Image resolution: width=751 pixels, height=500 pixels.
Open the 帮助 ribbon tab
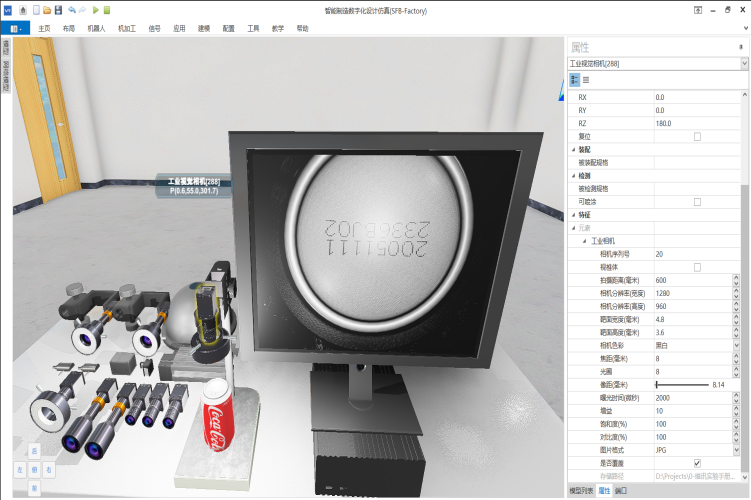303,28
